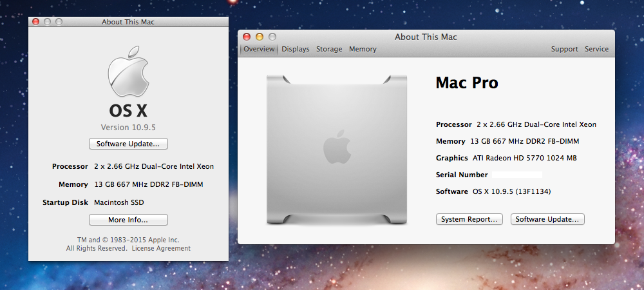This screenshot has height=290, width=644.
Task: Click the Mac Pro heading
Action: coord(467,83)
